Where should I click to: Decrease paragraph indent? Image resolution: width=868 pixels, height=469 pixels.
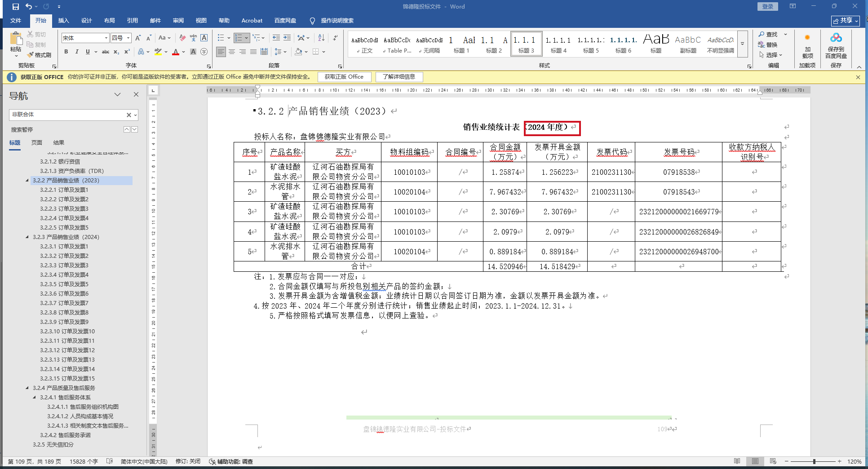coord(276,38)
